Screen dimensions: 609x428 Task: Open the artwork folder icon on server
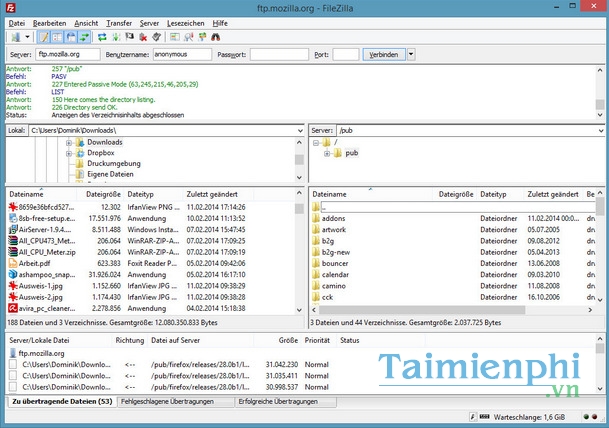pyautogui.click(x=316, y=230)
